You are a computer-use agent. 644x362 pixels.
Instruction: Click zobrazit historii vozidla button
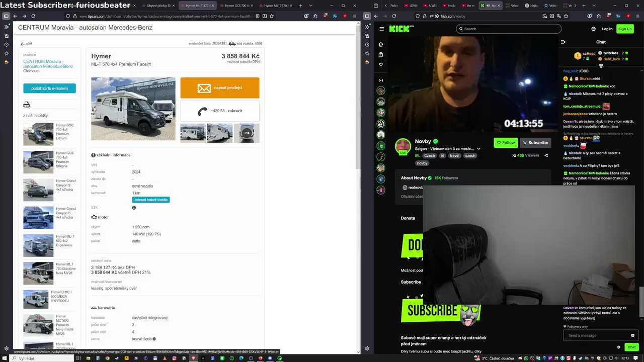(151, 200)
